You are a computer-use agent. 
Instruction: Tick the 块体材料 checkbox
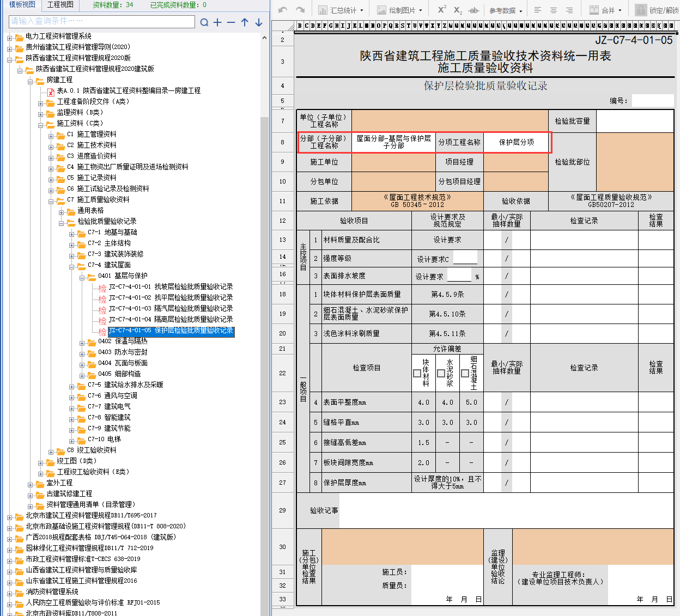417,374
